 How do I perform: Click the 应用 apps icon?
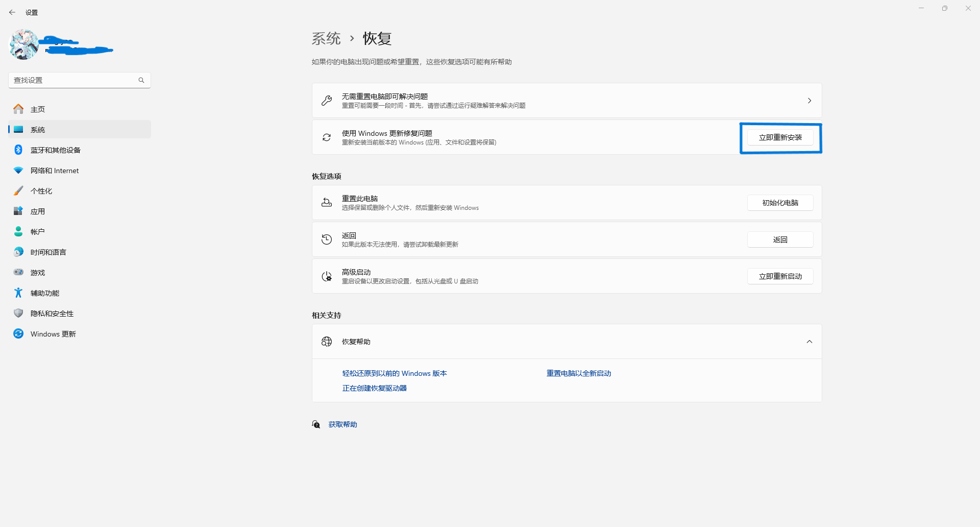tap(18, 211)
